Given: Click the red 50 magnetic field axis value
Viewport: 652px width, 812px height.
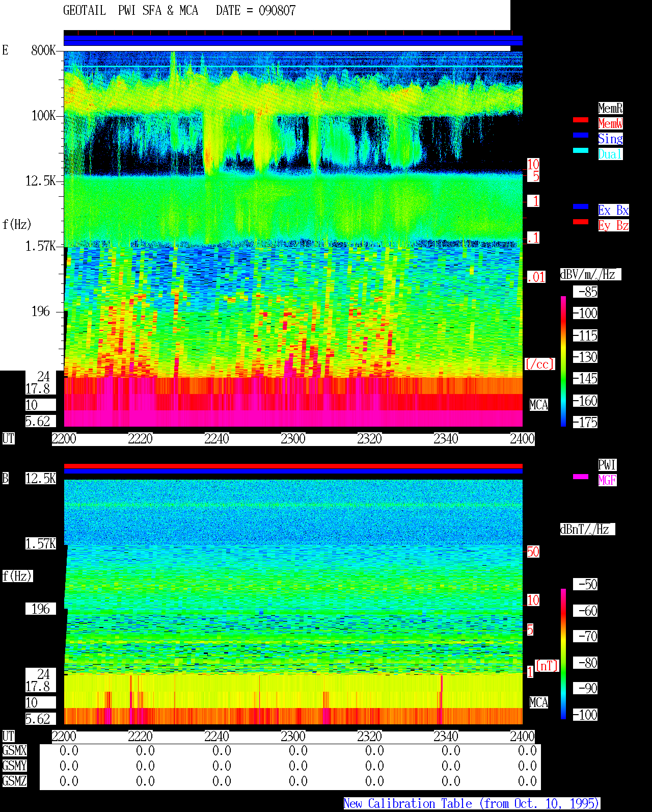Looking at the screenshot, I should 533,552.
